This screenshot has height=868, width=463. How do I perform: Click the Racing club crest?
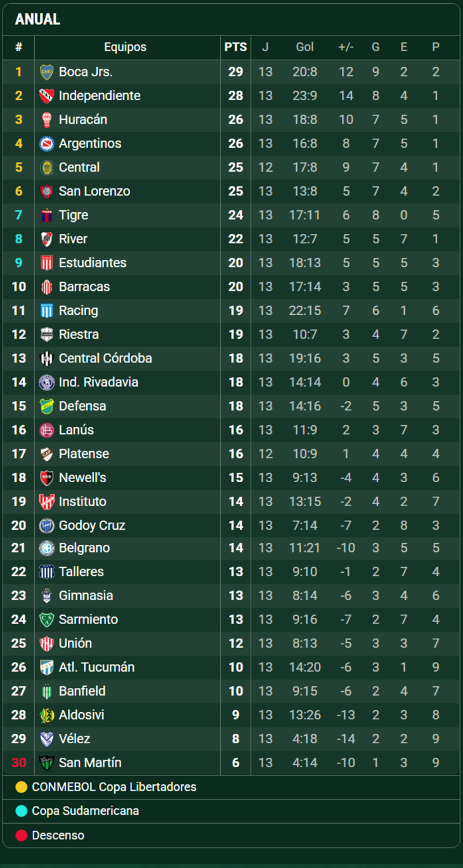46,310
